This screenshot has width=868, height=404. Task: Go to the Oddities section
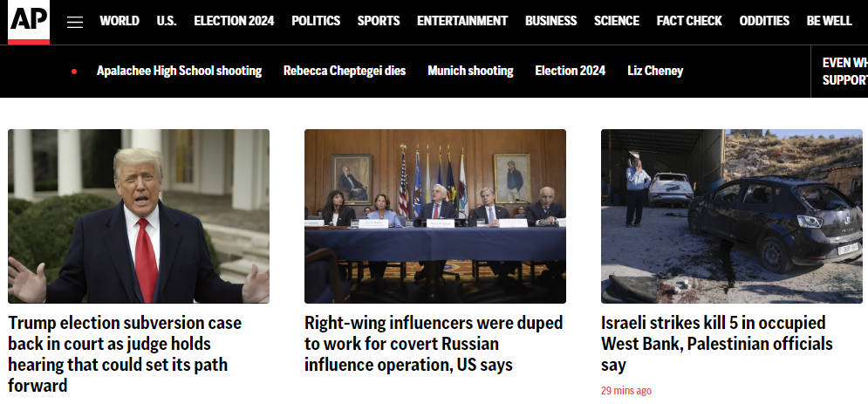(x=764, y=21)
